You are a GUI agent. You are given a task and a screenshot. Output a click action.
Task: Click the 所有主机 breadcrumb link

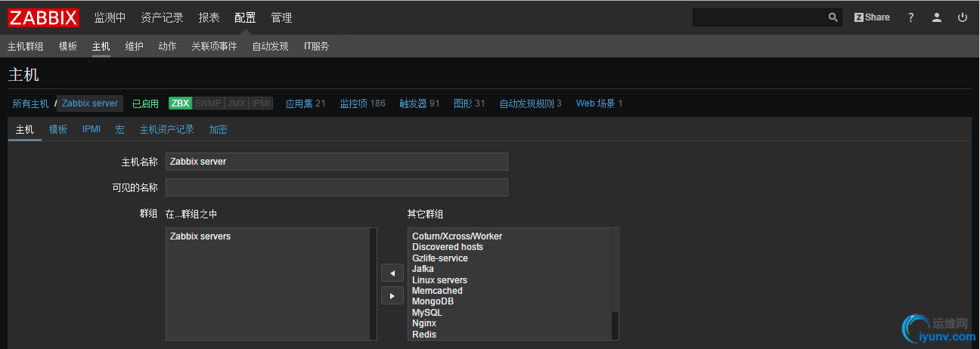30,103
